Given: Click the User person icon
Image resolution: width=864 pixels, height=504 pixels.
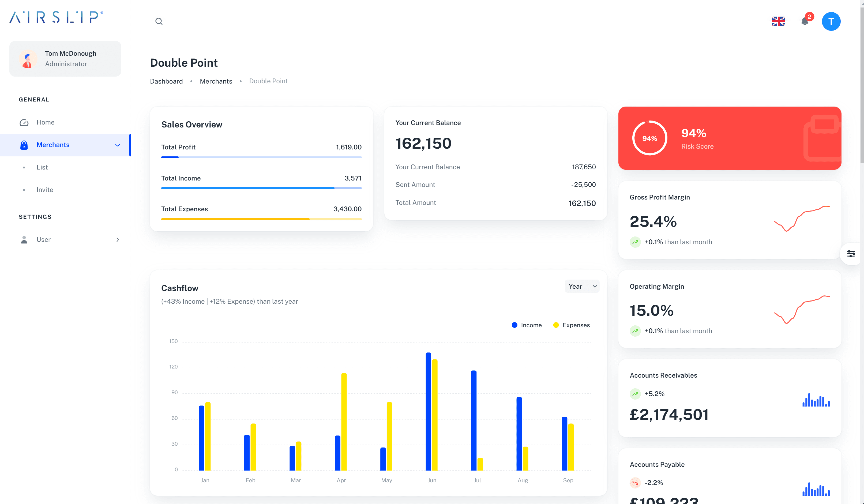Looking at the screenshot, I should (x=24, y=240).
